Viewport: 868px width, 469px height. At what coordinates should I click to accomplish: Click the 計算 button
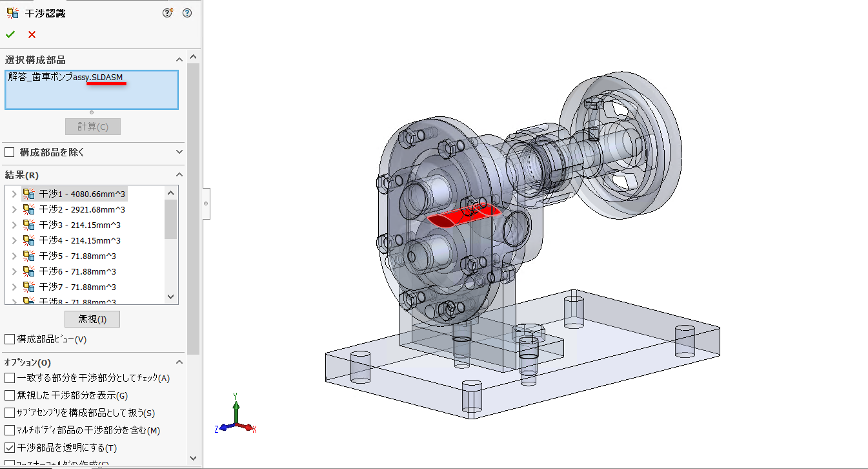coord(92,127)
